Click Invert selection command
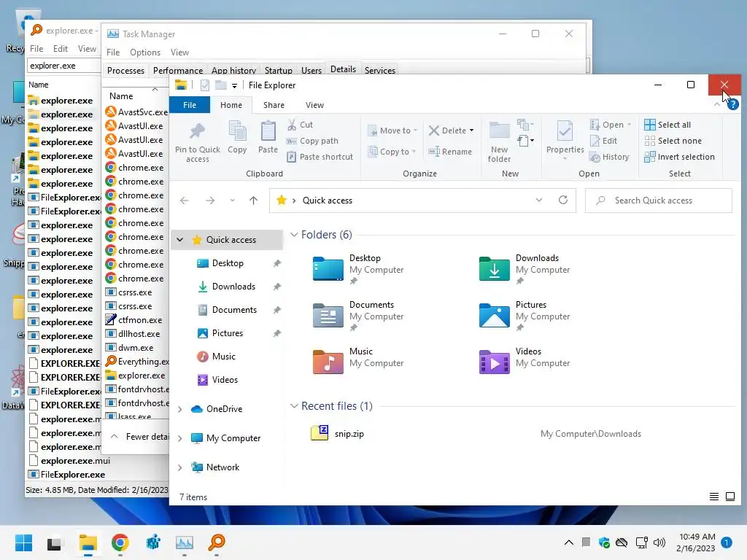 (679, 157)
